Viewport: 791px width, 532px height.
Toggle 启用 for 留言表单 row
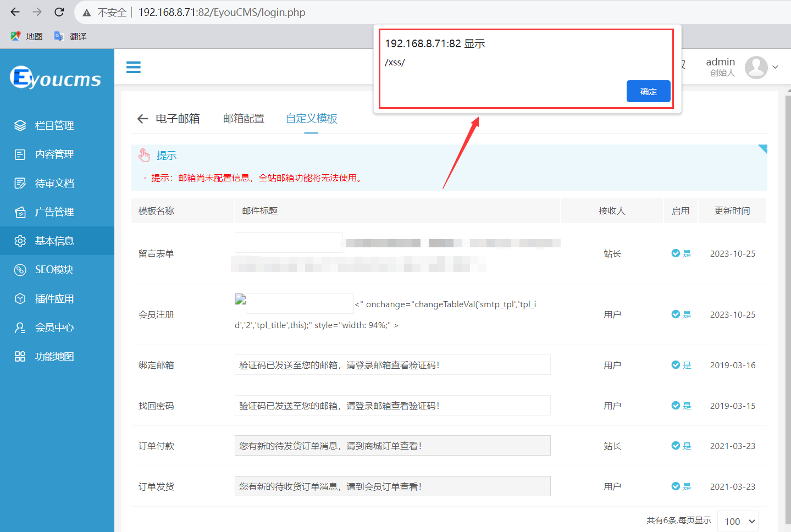pyautogui.click(x=681, y=253)
